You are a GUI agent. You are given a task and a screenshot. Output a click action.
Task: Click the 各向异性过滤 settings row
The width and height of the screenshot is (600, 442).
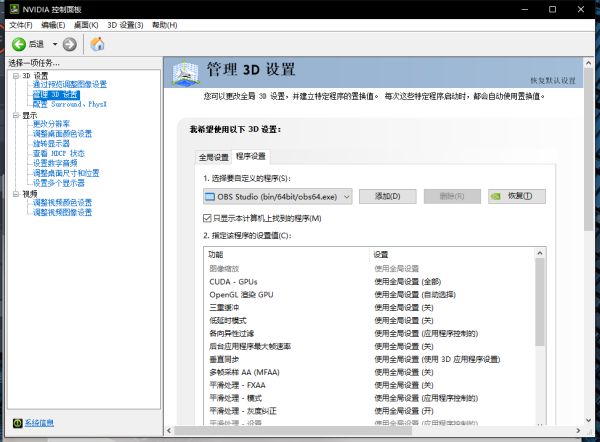369,334
